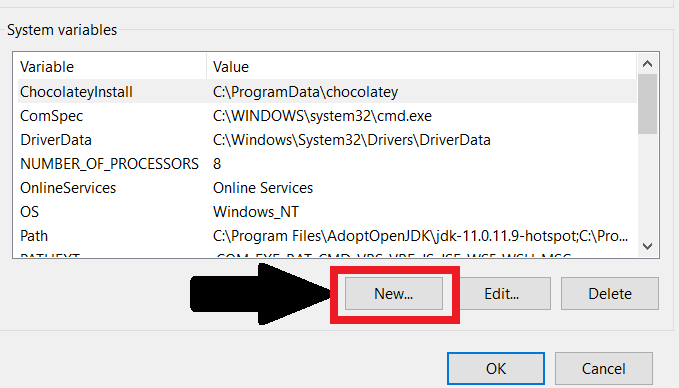Click the New... system variable button

pos(394,294)
